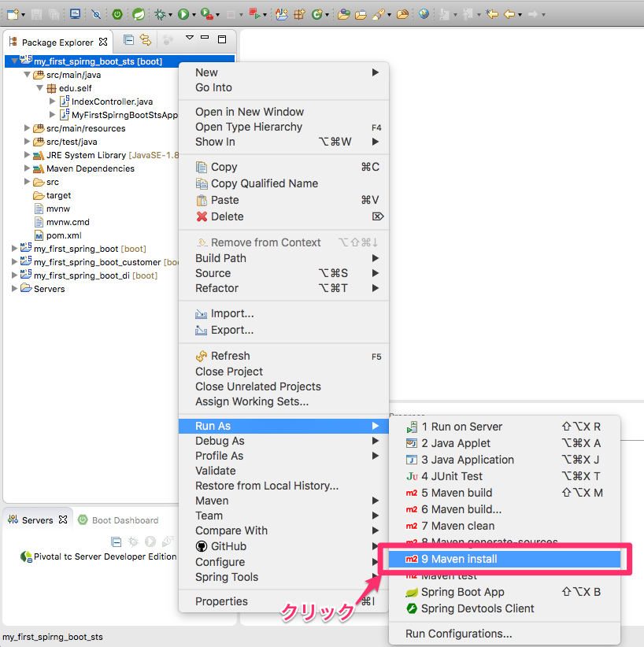Choose Spring Devtools Client entry

[x=505, y=608]
